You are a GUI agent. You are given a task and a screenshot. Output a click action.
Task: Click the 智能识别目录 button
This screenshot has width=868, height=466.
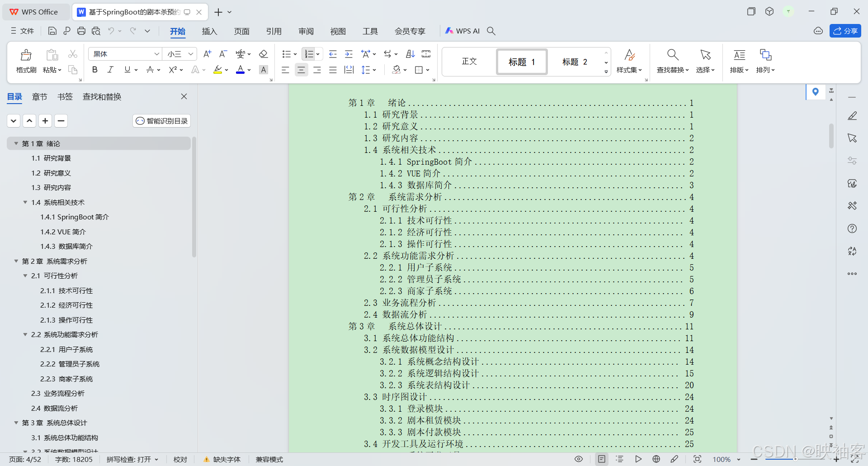click(161, 121)
